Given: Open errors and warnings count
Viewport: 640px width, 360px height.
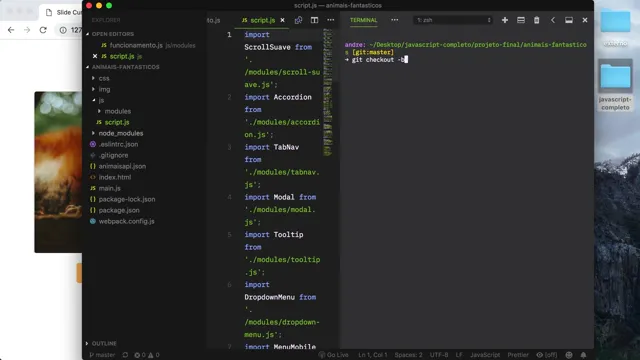Looking at the screenshot, I should tap(147, 355).
